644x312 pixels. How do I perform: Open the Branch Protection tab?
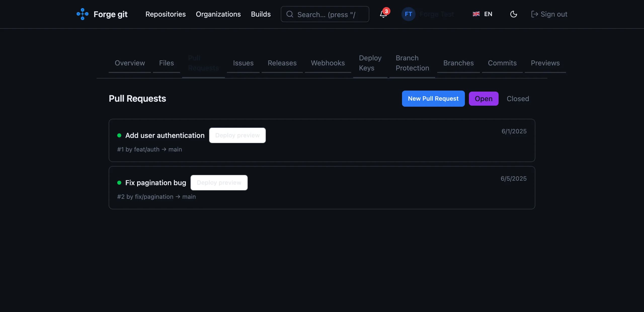tap(412, 63)
